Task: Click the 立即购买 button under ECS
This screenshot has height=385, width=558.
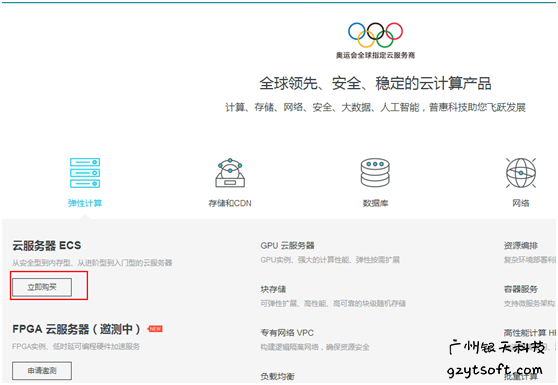Action: pos(42,287)
